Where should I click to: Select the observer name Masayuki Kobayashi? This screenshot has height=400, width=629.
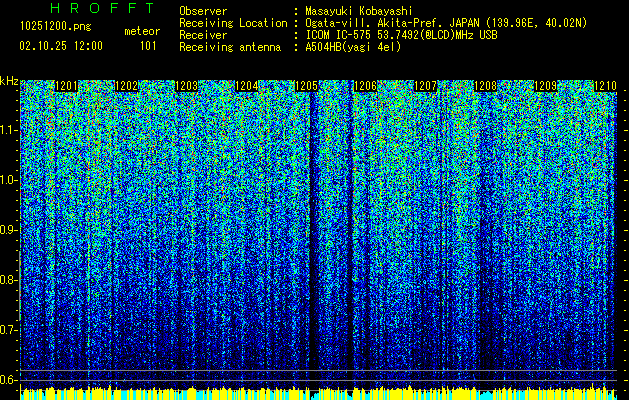359,11
